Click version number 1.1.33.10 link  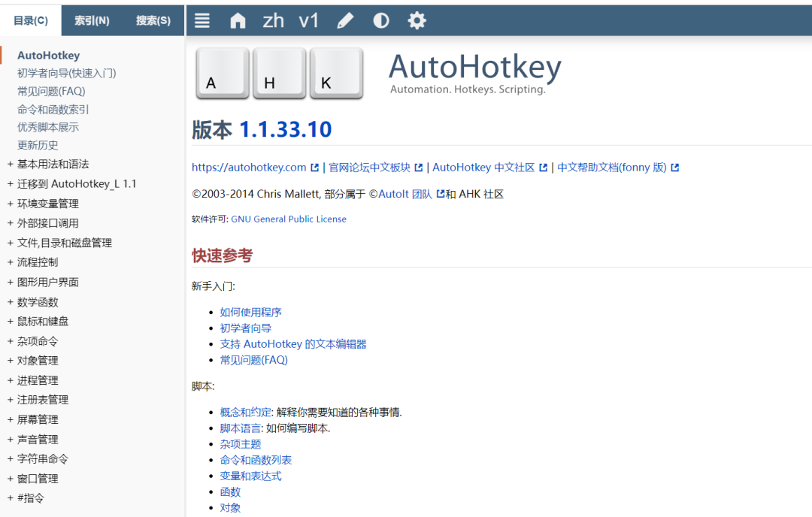(x=286, y=129)
